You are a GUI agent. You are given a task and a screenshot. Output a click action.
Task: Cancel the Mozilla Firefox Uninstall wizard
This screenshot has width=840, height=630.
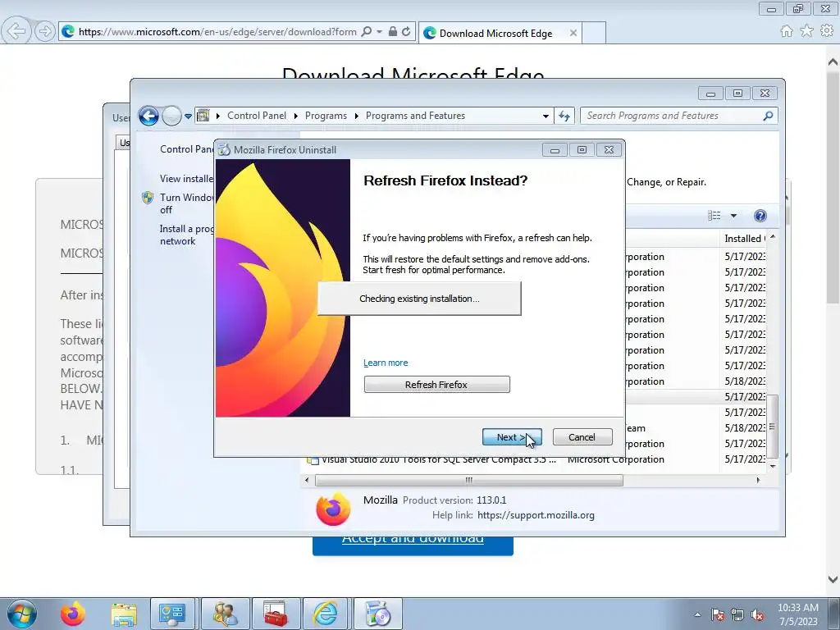(x=582, y=437)
